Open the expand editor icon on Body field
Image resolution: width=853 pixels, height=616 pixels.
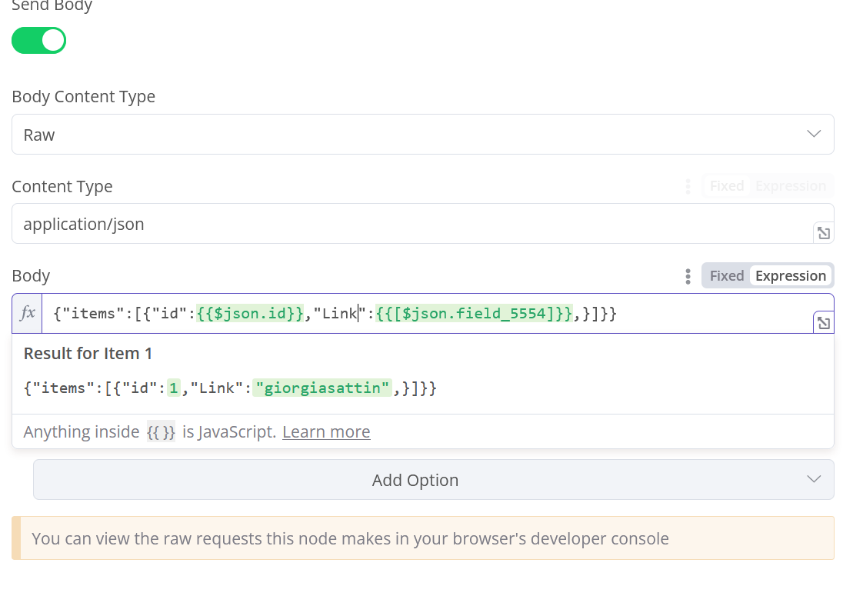pyautogui.click(x=823, y=323)
